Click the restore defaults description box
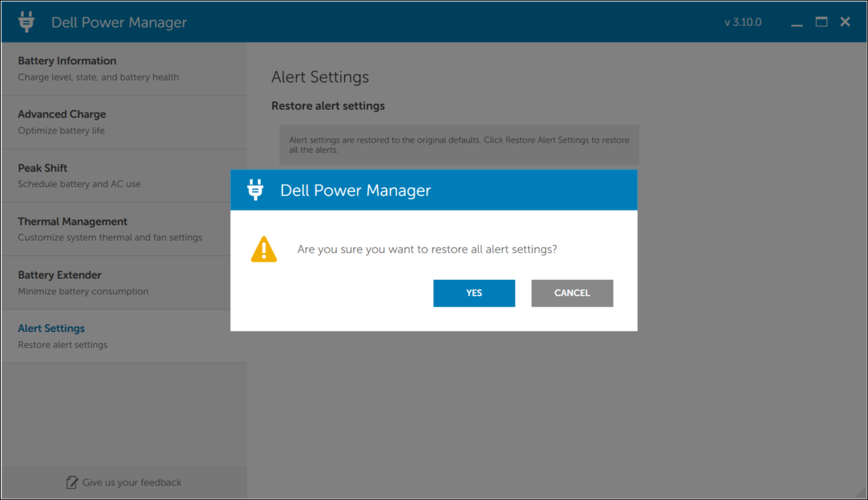 click(x=459, y=144)
